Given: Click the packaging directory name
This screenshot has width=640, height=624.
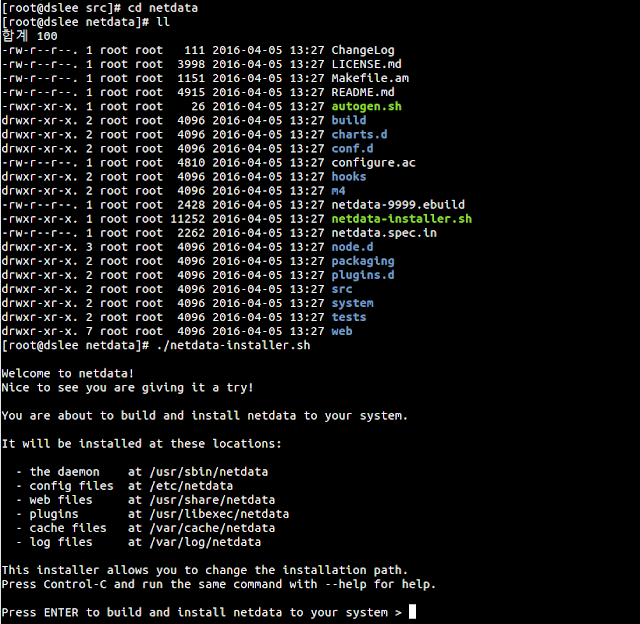Looking at the screenshot, I should click(x=362, y=261).
